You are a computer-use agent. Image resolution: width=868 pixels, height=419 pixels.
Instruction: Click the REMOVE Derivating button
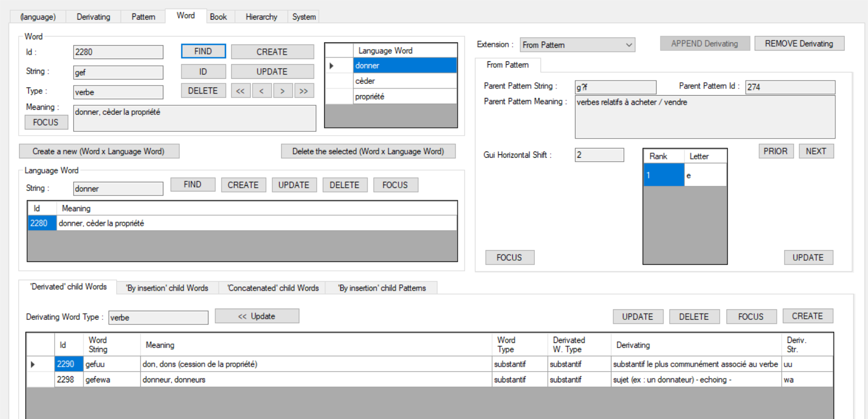799,43
